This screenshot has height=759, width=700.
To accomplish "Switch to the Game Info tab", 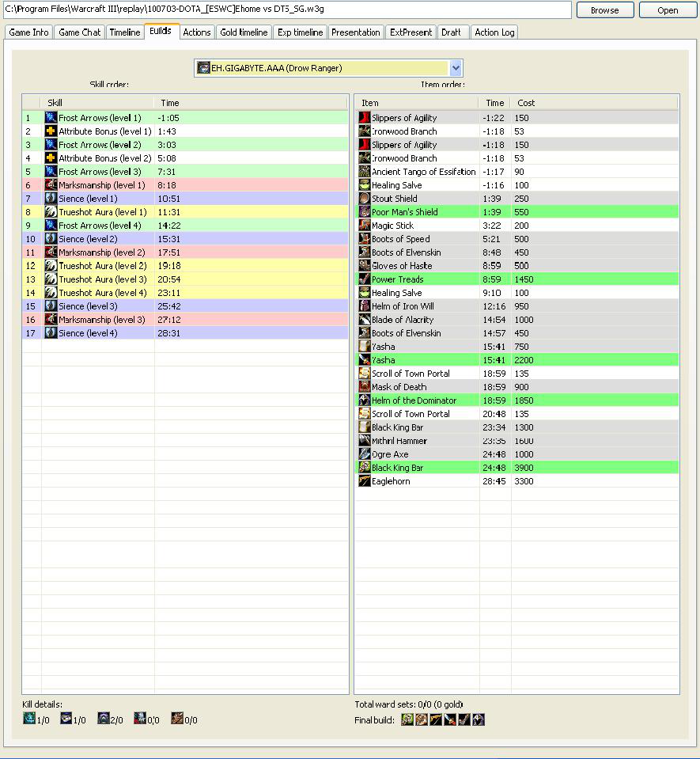I will 28,32.
